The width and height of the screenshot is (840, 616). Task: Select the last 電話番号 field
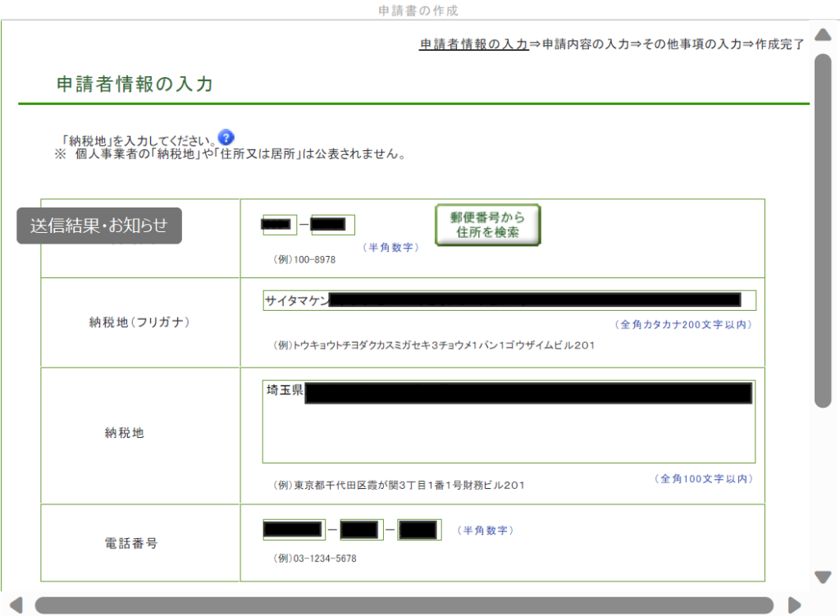(x=419, y=530)
